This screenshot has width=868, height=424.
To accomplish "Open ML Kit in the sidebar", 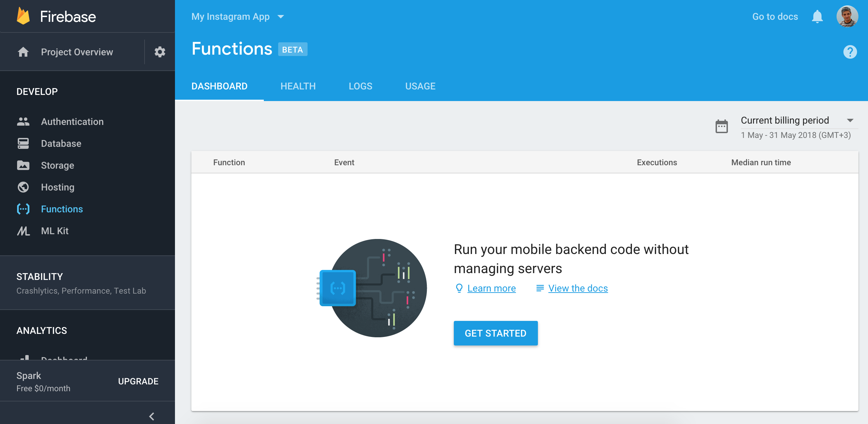I will coord(55,231).
